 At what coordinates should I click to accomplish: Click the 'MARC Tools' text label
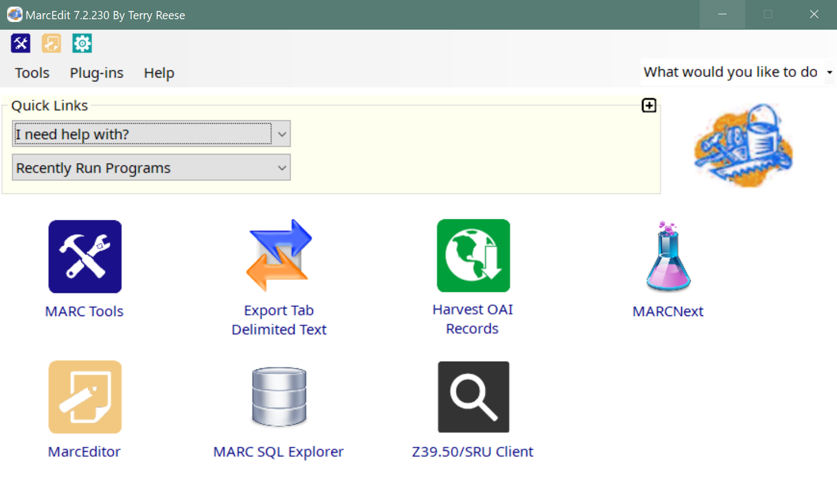coord(84,312)
